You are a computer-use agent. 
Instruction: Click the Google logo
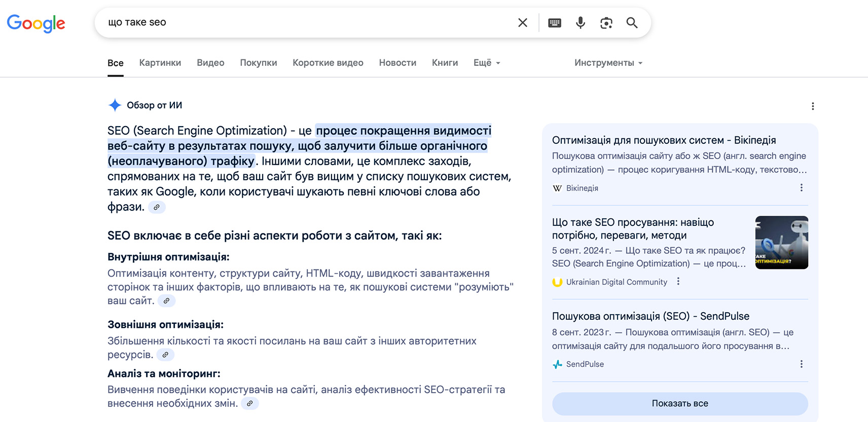(36, 23)
